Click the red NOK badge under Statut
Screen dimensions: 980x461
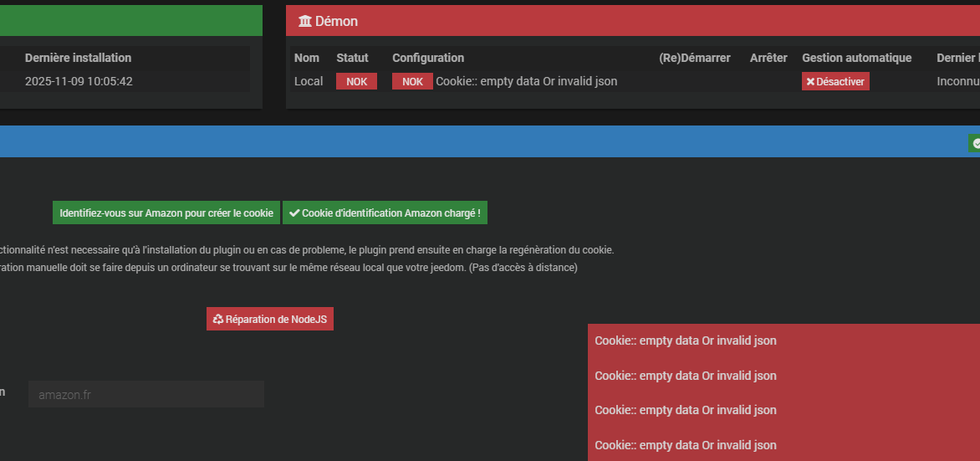point(356,81)
